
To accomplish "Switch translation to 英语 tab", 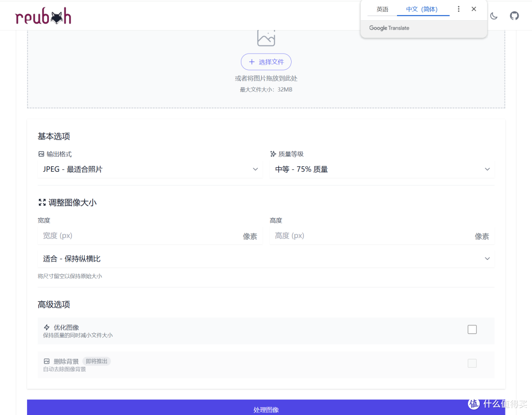I will point(382,9).
